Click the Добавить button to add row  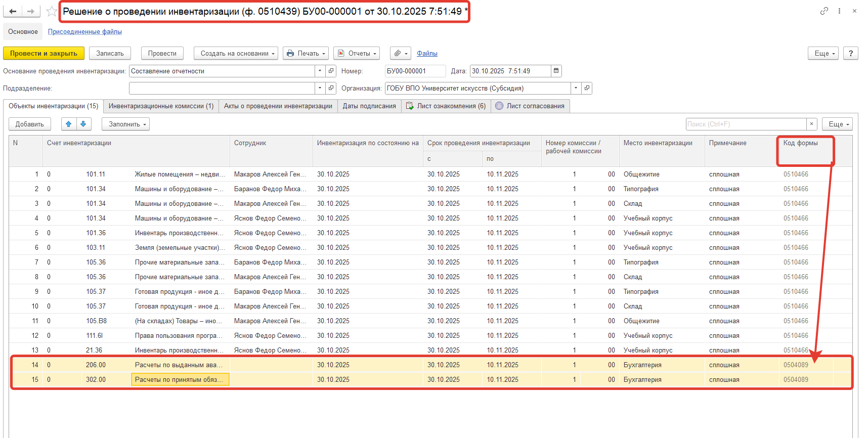[x=30, y=124]
